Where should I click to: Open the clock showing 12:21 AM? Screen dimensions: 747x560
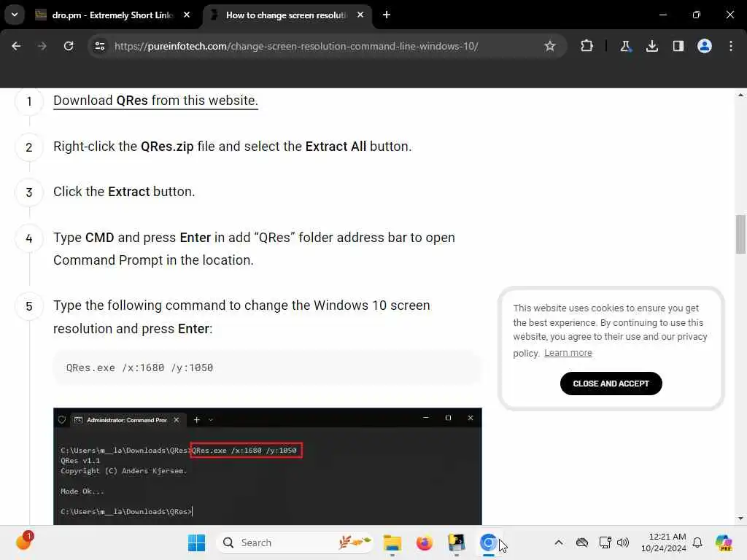coord(664,542)
